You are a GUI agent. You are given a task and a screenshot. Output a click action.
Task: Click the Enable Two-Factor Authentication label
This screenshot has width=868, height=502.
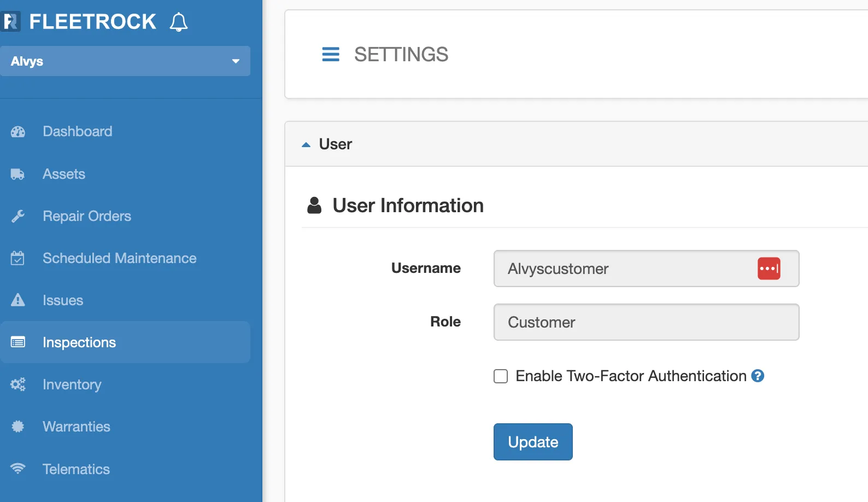click(631, 376)
